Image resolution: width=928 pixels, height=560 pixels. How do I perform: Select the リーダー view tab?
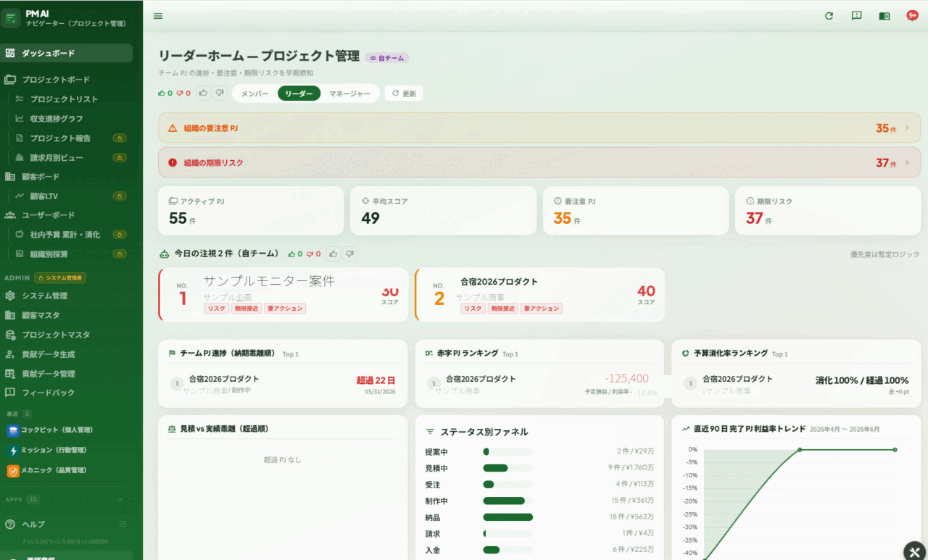[x=299, y=93]
